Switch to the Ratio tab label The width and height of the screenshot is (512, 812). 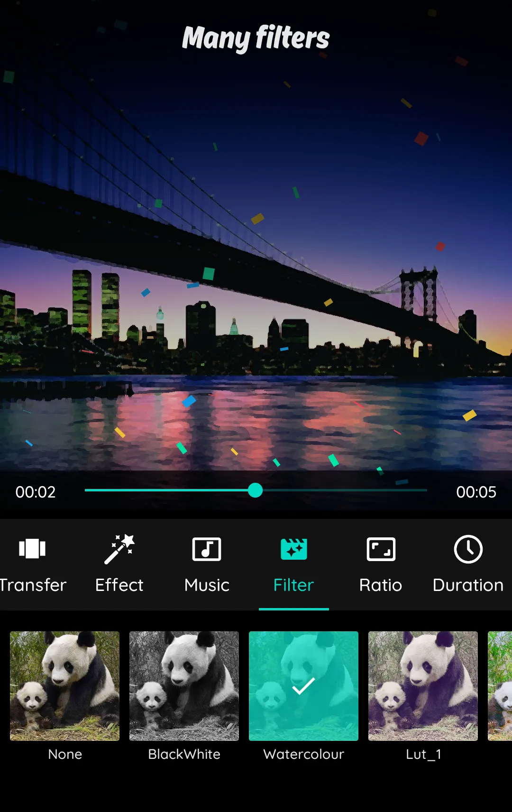tap(381, 585)
